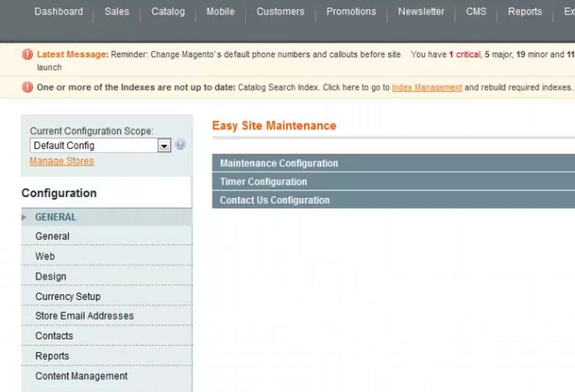Click the Latest Message label

pos(72,54)
